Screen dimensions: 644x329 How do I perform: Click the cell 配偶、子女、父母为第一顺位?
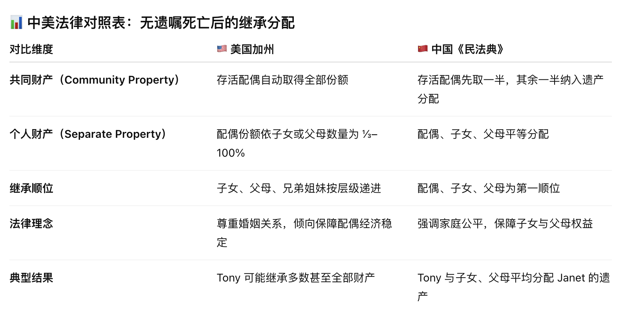488,188
